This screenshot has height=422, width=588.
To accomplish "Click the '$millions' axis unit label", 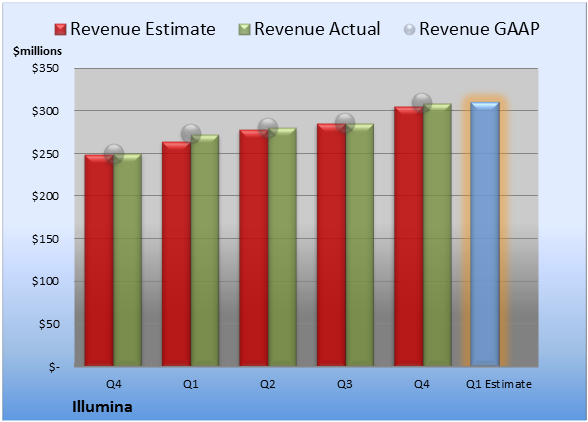I will click(x=38, y=51).
